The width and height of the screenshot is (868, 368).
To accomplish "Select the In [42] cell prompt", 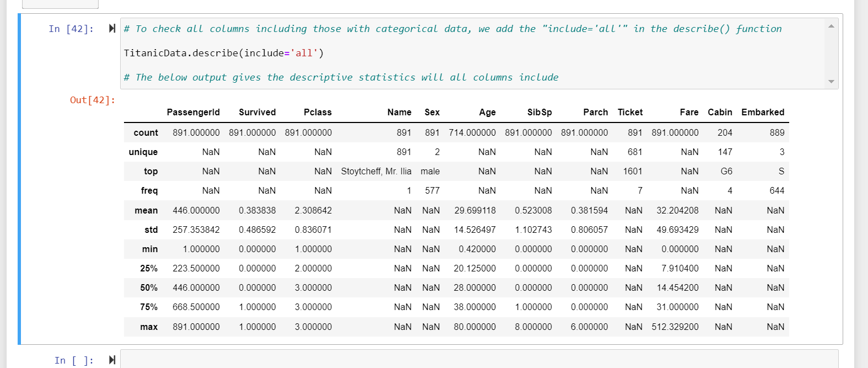I will 71,29.
